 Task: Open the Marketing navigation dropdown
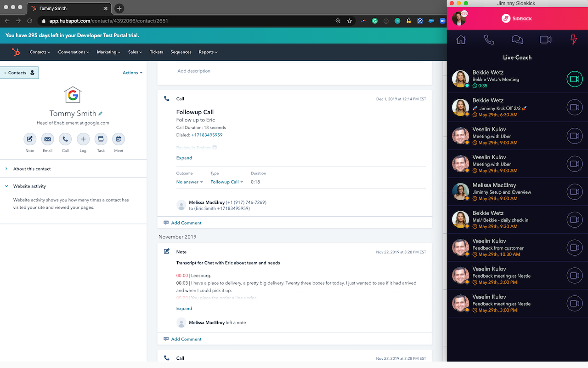point(108,52)
